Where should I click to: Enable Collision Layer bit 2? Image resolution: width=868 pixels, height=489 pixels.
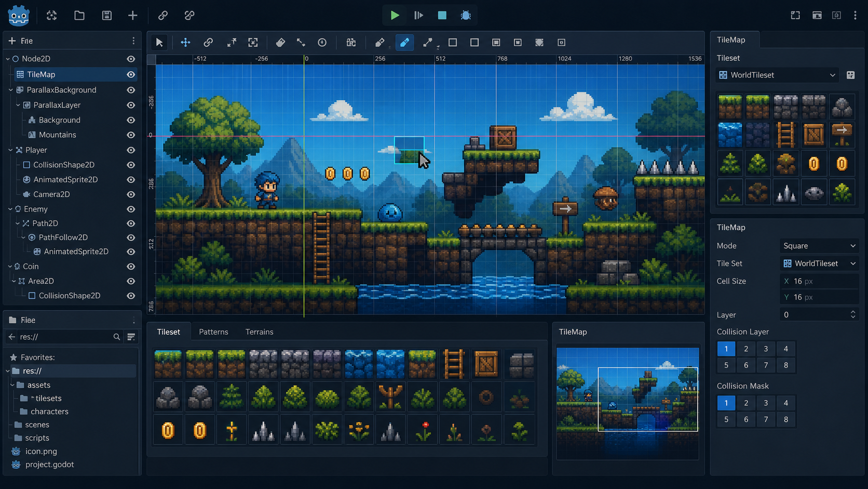[746, 349]
